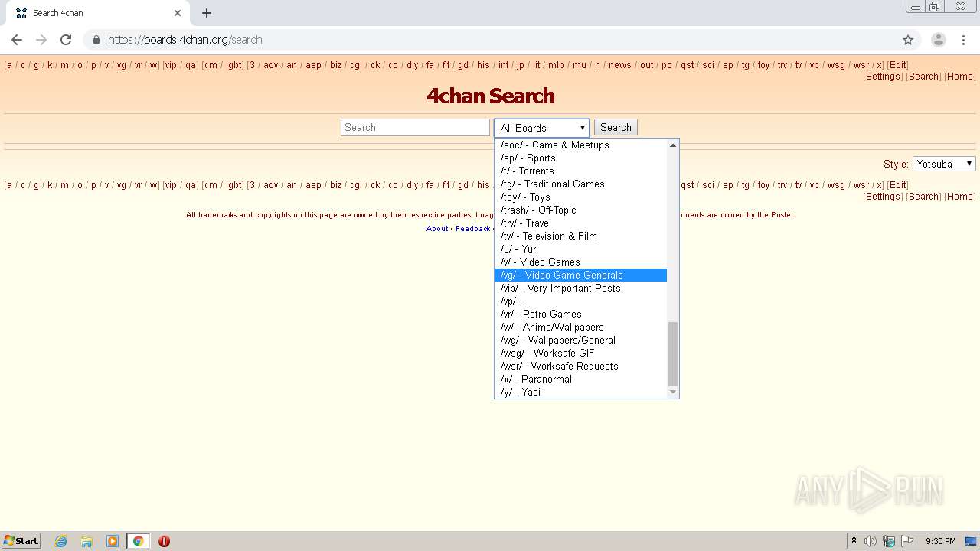Click the Windows Start button
The image size is (980, 551).
click(x=21, y=541)
